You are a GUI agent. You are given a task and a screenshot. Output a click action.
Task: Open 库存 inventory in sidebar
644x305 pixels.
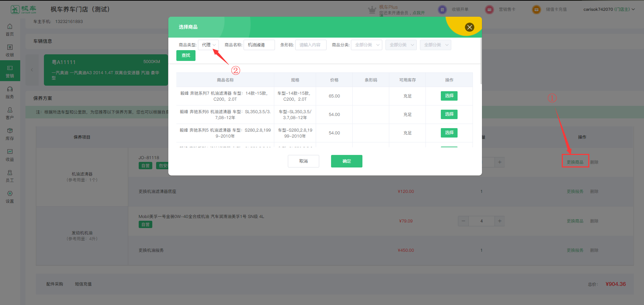(10, 134)
